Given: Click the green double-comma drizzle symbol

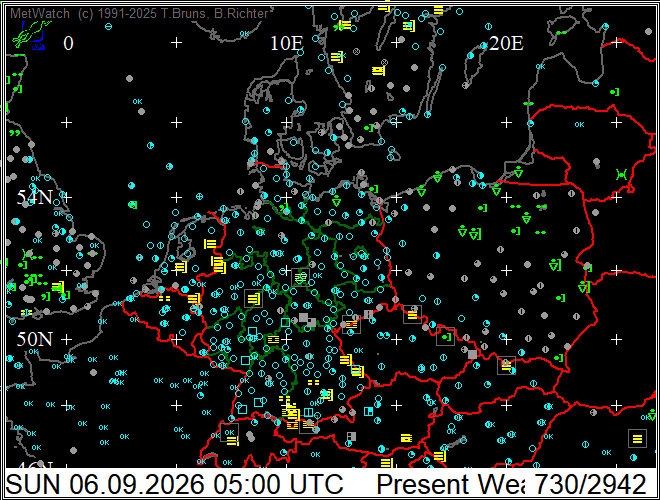Looking at the screenshot, I should [15, 133].
